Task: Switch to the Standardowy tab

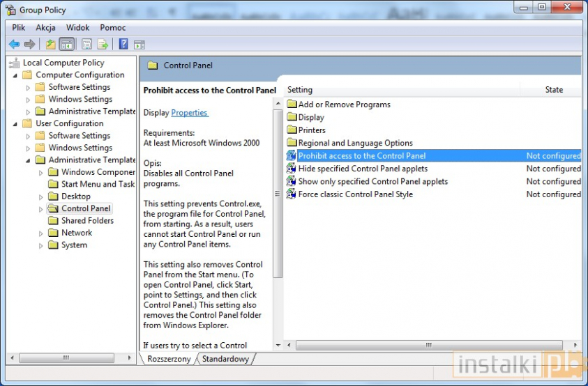Action: pos(225,359)
